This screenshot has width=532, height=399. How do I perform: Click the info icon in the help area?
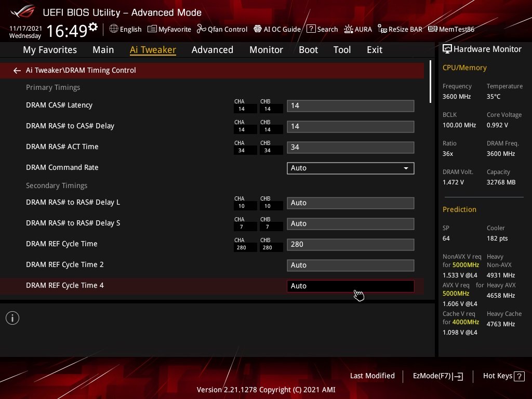click(12, 318)
